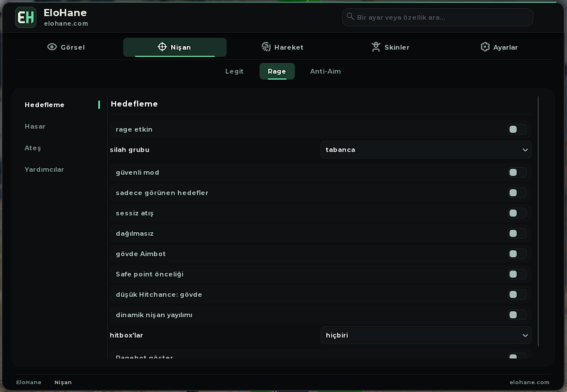Open Hareket using the fingerprint icon
The image size is (567, 392).
pyautogui.click(x=266, y=47)
